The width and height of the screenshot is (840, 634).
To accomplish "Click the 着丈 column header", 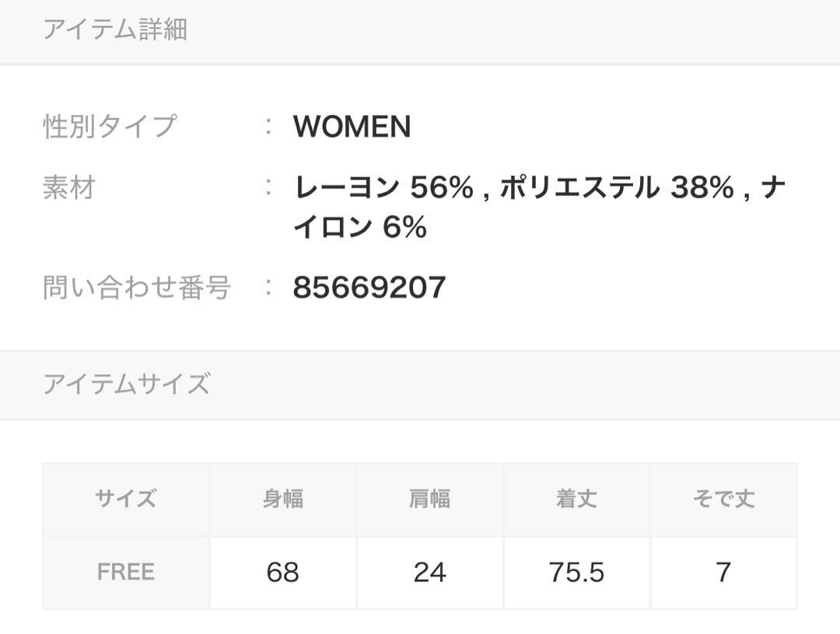I will point(576,499).
